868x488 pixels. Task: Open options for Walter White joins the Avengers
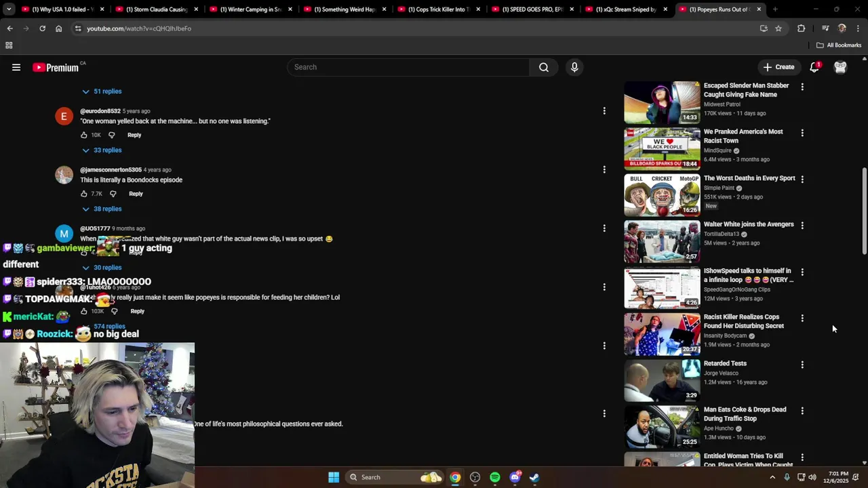(802, 225)
